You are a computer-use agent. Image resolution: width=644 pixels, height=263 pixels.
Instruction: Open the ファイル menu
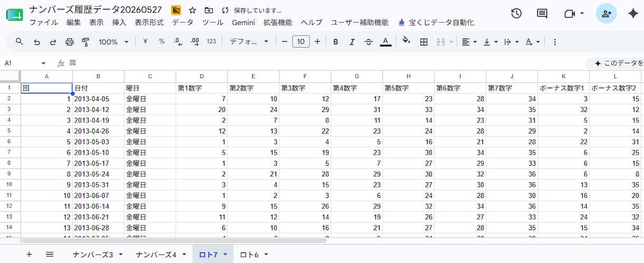44,22
